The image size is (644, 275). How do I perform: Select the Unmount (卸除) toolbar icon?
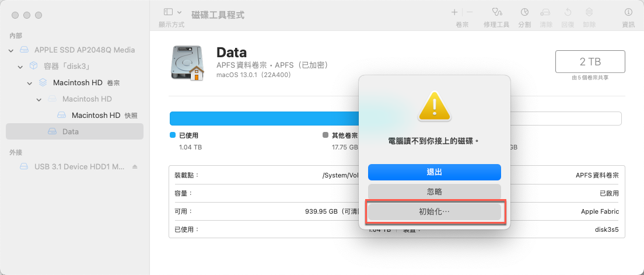589,18
